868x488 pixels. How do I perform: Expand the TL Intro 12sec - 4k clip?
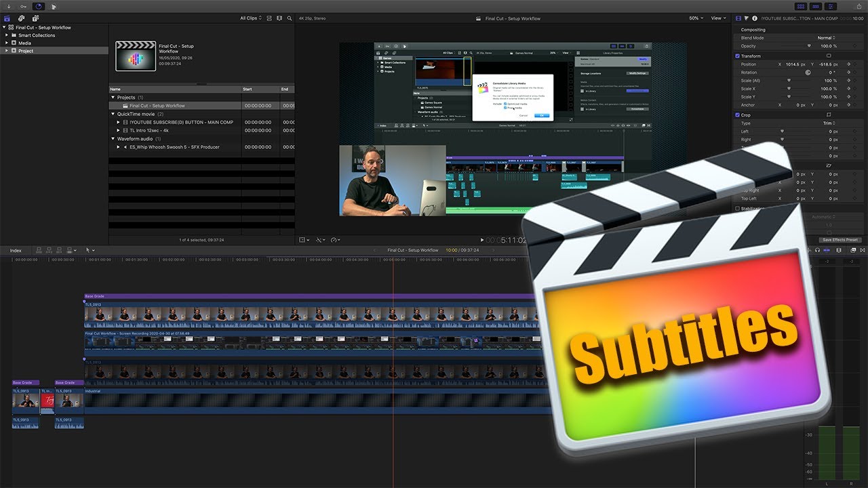[x=119, y=131]
